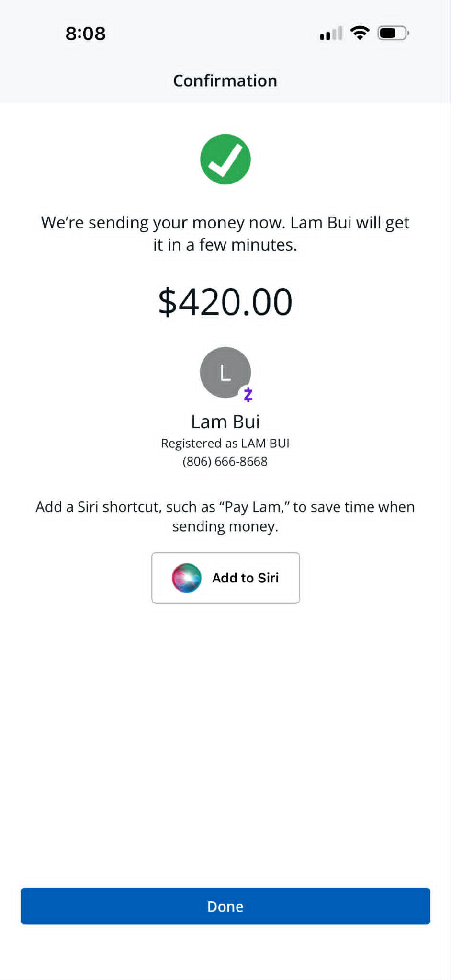Tap the blue Done button
Viewport: 451px width, 980px height.
click(x=225, y=906)
